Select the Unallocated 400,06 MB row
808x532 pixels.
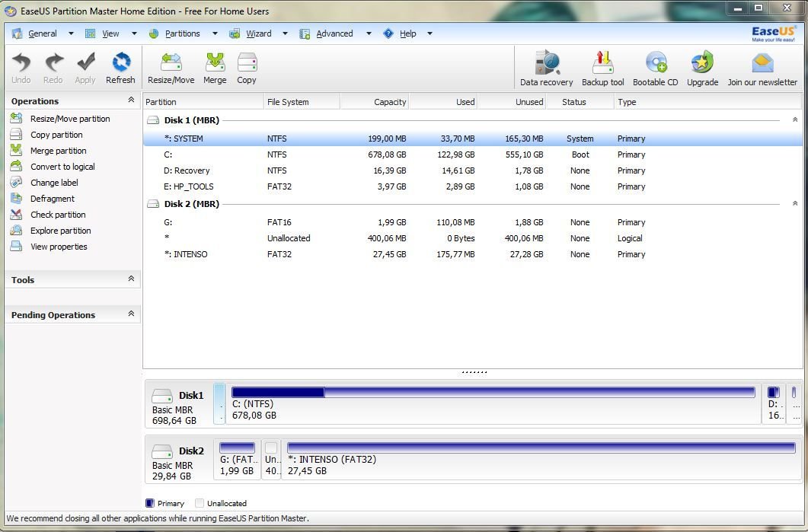(472, 238)
